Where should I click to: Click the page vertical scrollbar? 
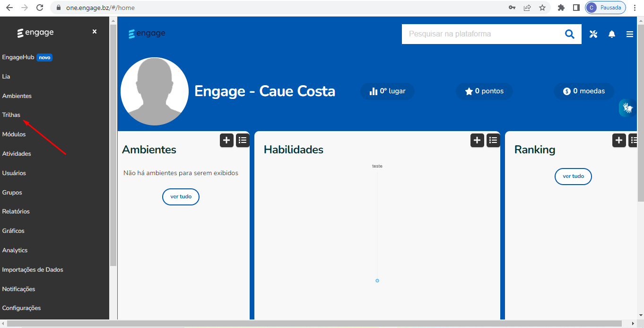tap(641, 113)
